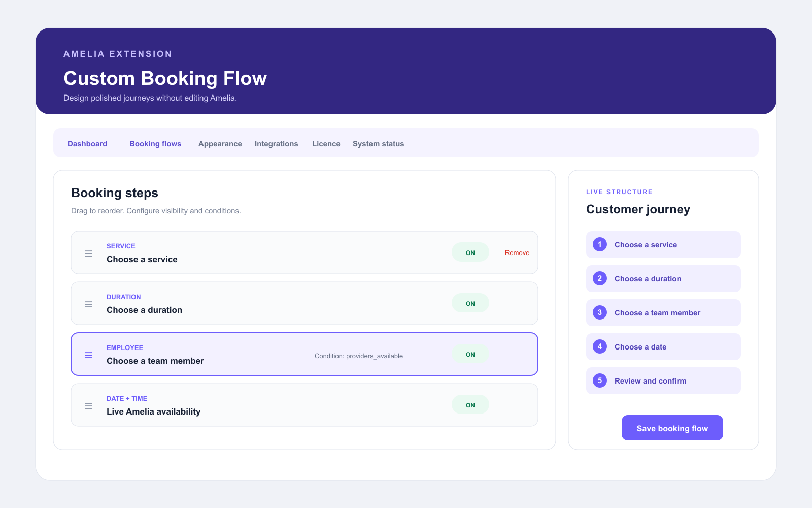Click the DATE + TIME step label
812x508 pixels.
(x=127, y=398)
